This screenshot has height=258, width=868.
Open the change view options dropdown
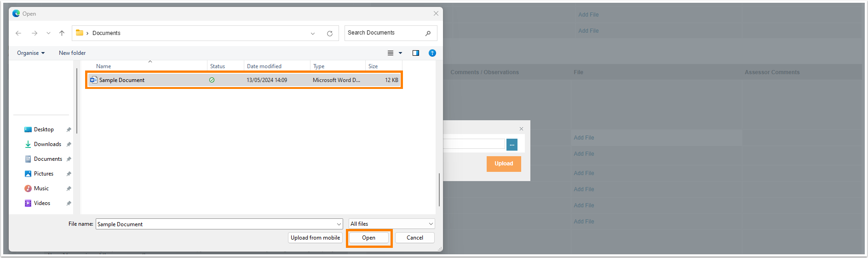point(400,53)
